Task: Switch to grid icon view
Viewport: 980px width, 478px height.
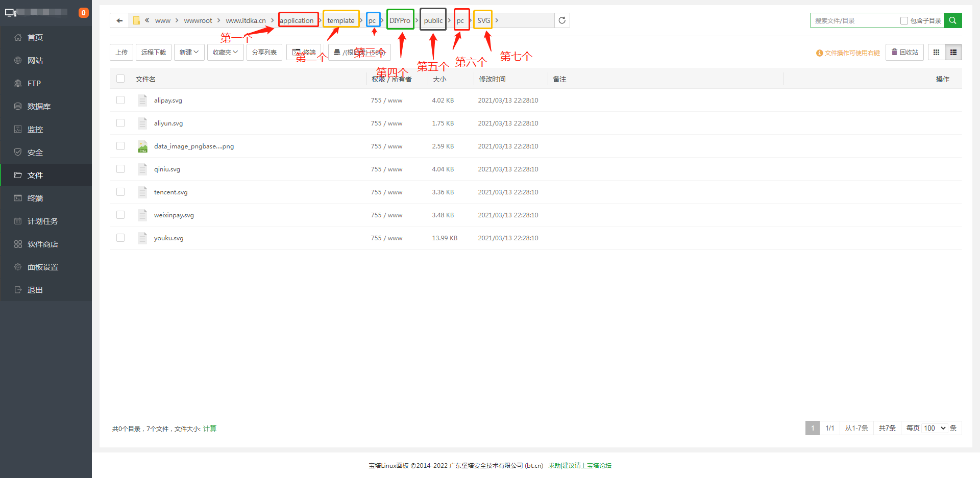Action: (936, 52)
